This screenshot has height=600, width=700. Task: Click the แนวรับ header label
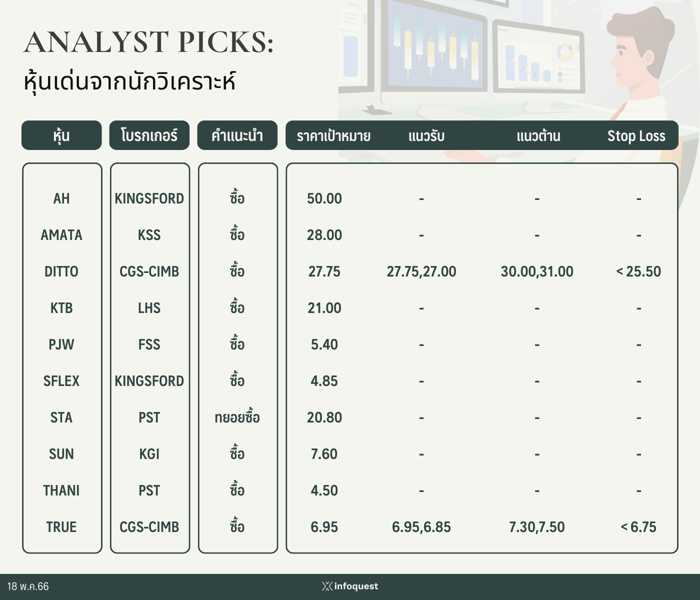point(426,136)
